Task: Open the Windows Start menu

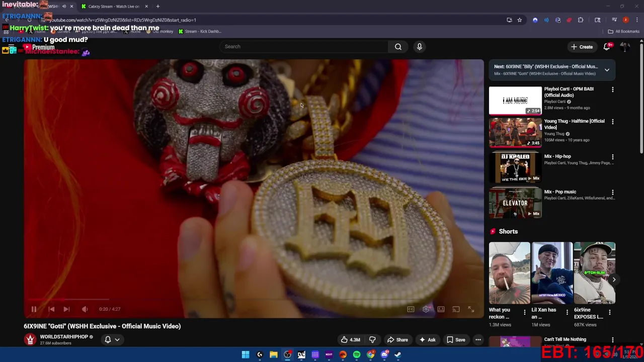Action: [x=246, y=354]
